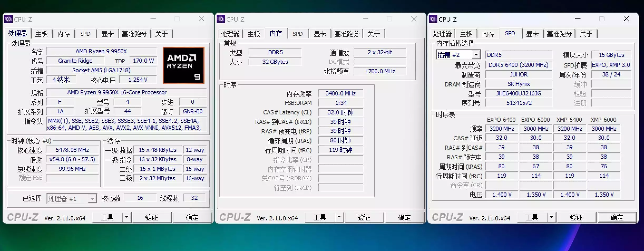Open 主板 tab in right CPU-Z window
This screenshot has height=251, width=644.
pyautogui.click(x=466, y=34)
